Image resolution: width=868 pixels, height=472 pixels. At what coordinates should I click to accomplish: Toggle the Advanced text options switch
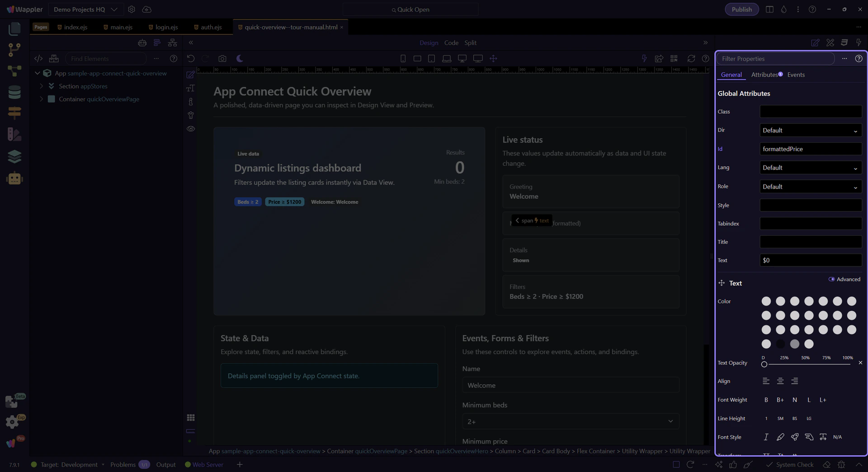(831, 279)
